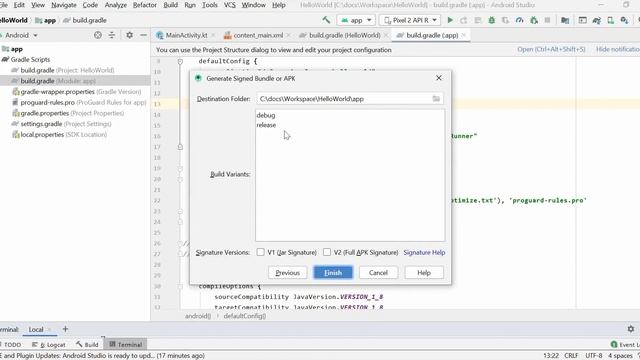
Task: Open the AVD Manager device icon
Action: 610,20
